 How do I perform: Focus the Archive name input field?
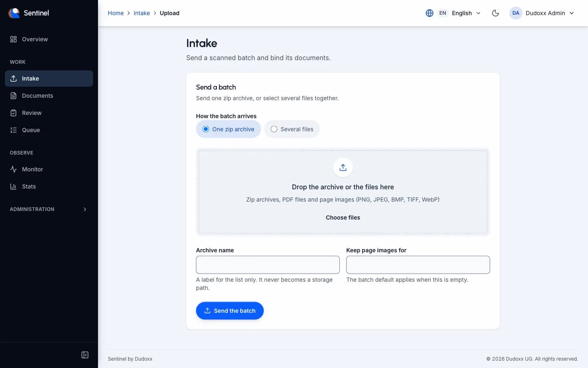(x=268, y=265)
